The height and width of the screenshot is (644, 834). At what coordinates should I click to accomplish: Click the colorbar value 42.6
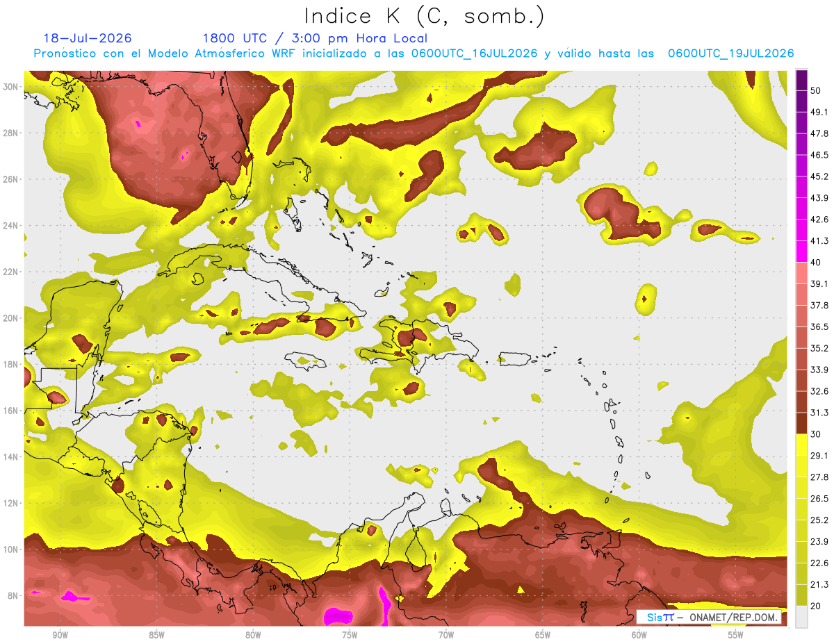point(819,220)
